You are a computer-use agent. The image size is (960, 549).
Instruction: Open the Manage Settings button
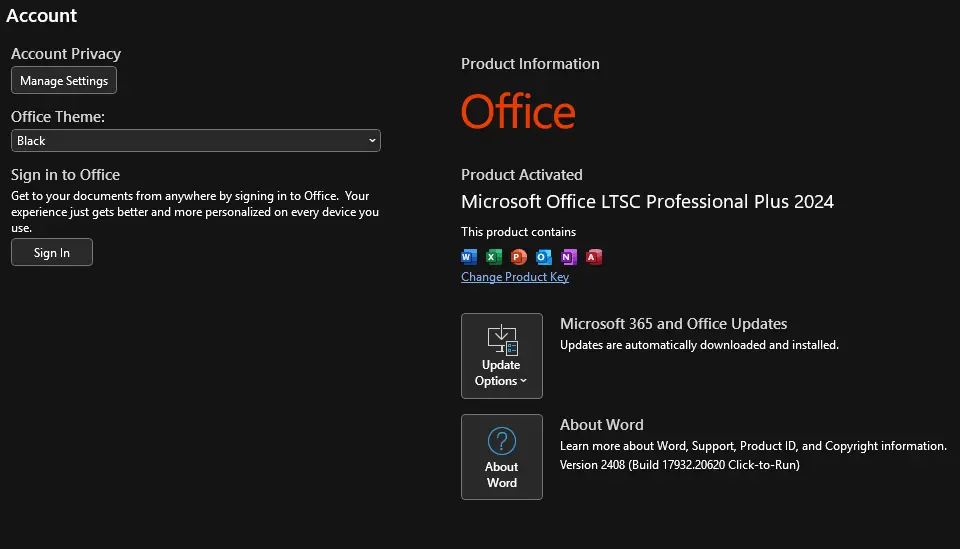point(64,80)
